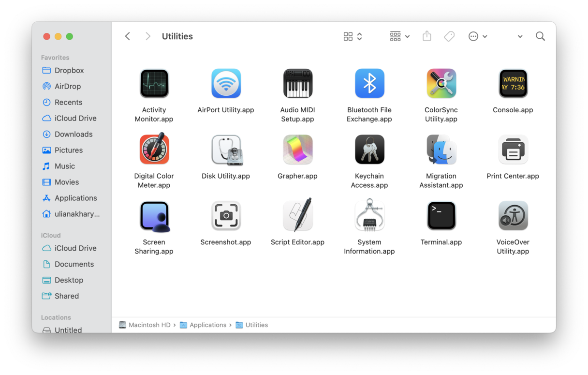Click the Screenshot.app file name
The image size is (588, 375).
point(226,242)
